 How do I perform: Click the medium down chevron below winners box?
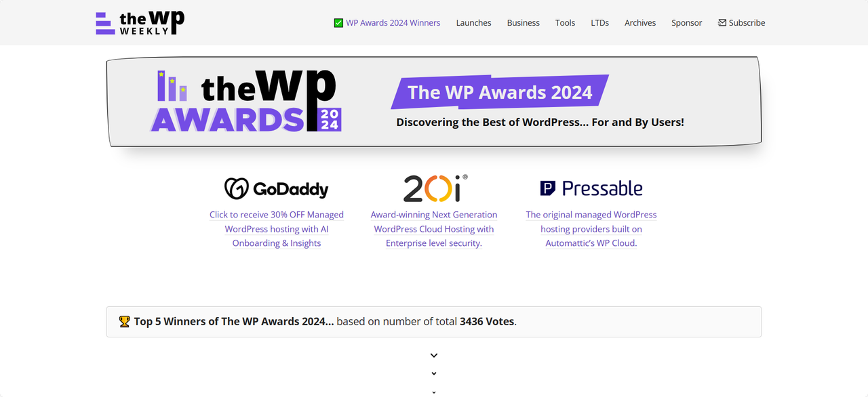pyautogui.click(x=434, y=373)
